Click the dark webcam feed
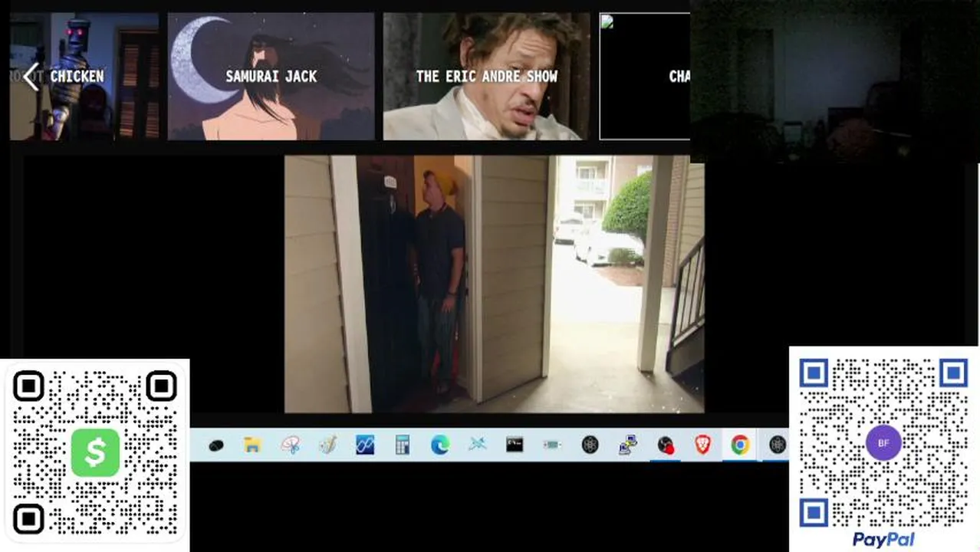The image size is (980, 552). 834,81
